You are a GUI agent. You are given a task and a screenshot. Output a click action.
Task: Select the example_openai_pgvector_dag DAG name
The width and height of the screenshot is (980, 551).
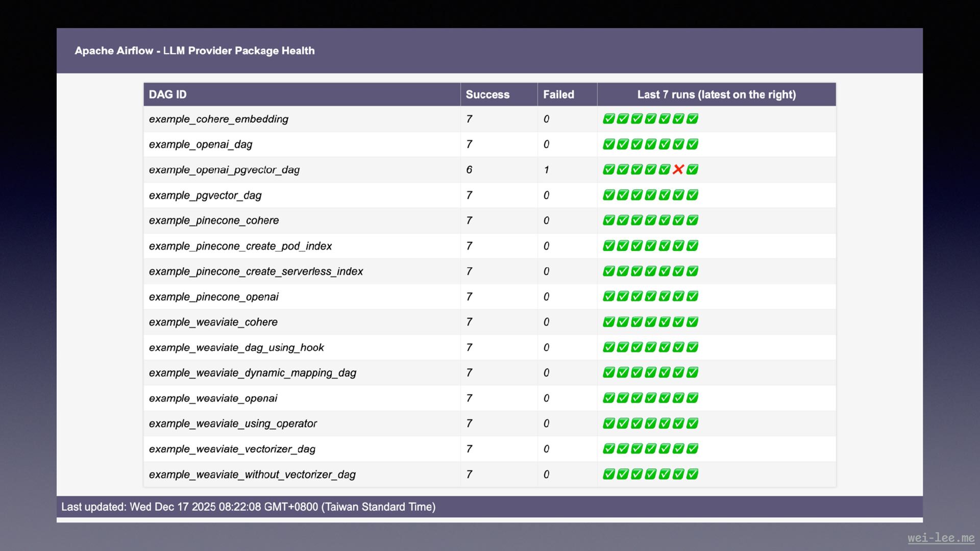[224, 170]
